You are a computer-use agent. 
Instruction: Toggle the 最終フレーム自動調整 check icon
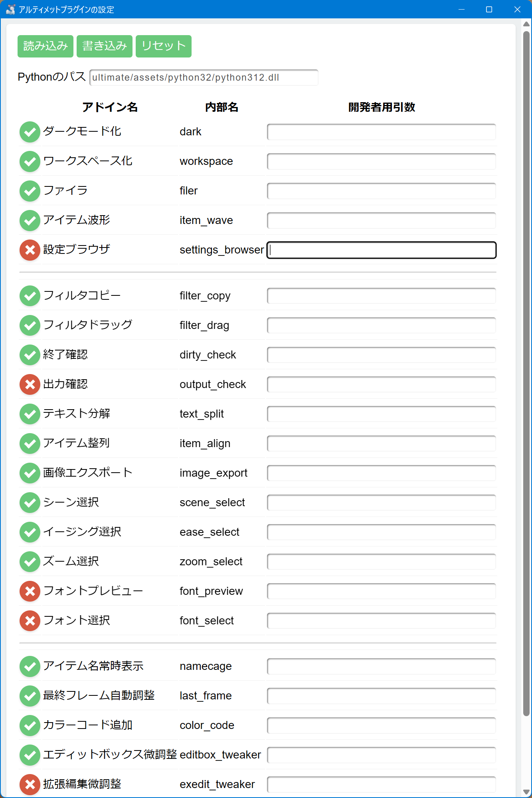click(30, 696)
